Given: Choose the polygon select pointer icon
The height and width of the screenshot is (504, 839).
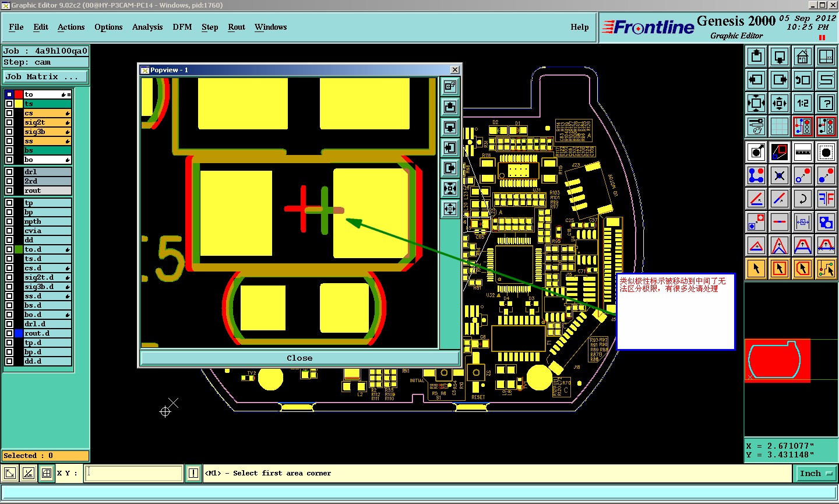Looking at the screenshot, I should [x=803, y=269].
